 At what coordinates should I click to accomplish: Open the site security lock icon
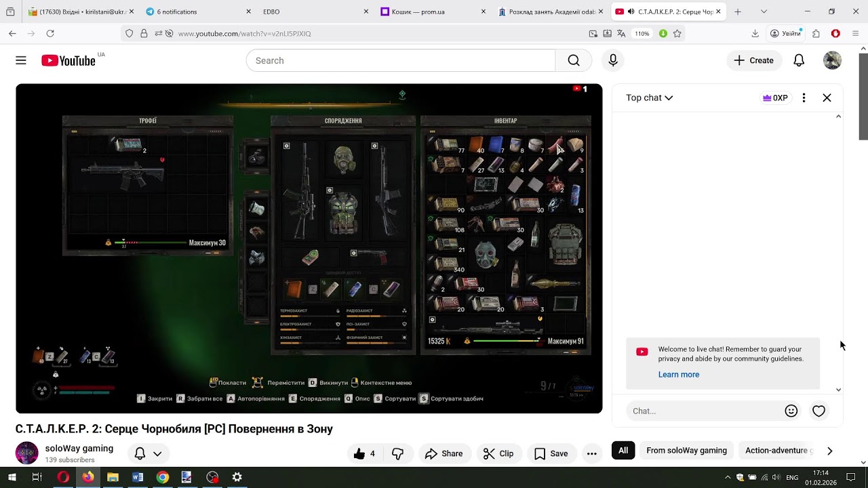click(144, 33)
